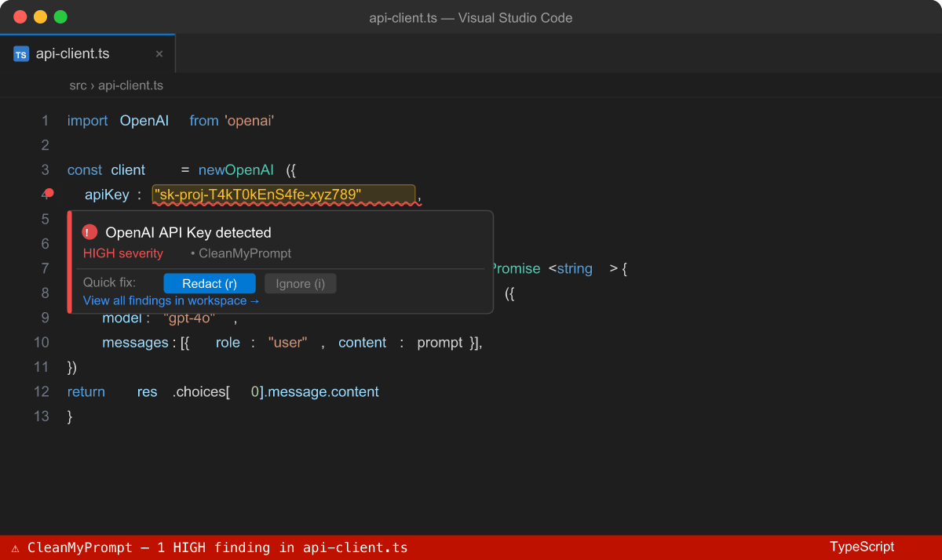Click the OpenAI API Key detected title

click(x=188, y=232)
